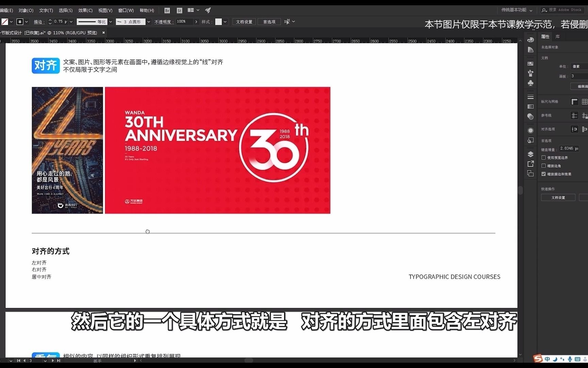Viewport: 588px width, 368px height.
Task: Open the 传统基本功能 workspace switcher
Action: pyautogui.click(x=517, y=10)
